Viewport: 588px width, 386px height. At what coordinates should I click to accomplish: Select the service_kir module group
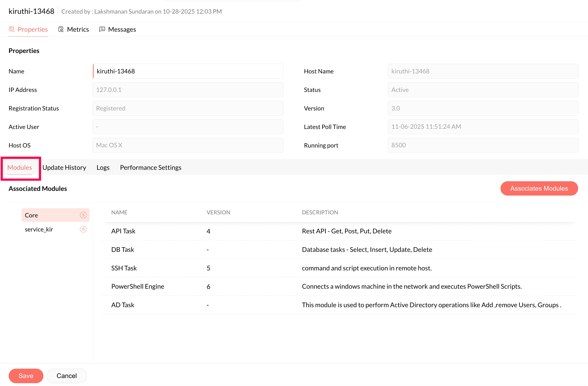point(39,229)
